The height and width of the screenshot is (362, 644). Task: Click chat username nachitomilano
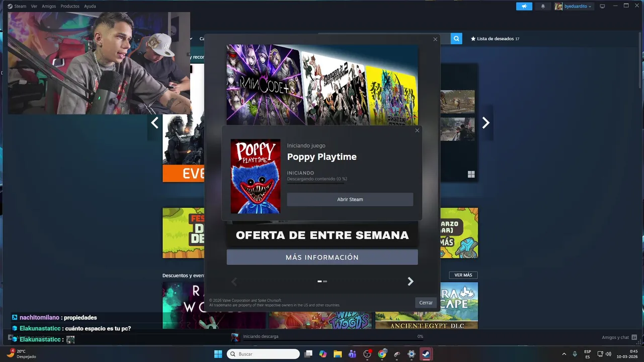[40, 317]
